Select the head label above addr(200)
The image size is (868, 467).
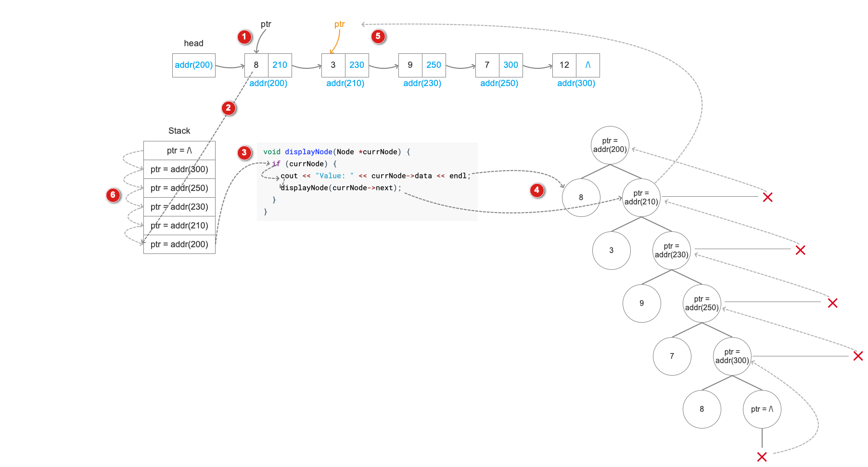point(194,43)
